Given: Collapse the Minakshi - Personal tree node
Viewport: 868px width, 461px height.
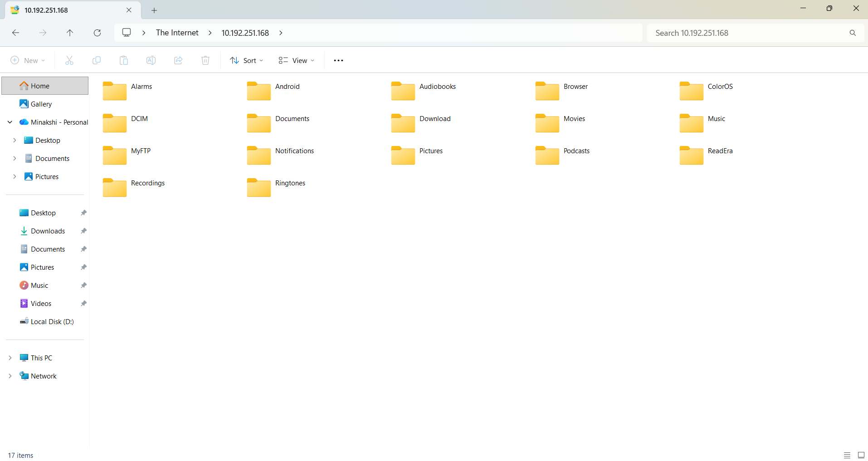Looking at the screenshot, I should tap(10, 122).
